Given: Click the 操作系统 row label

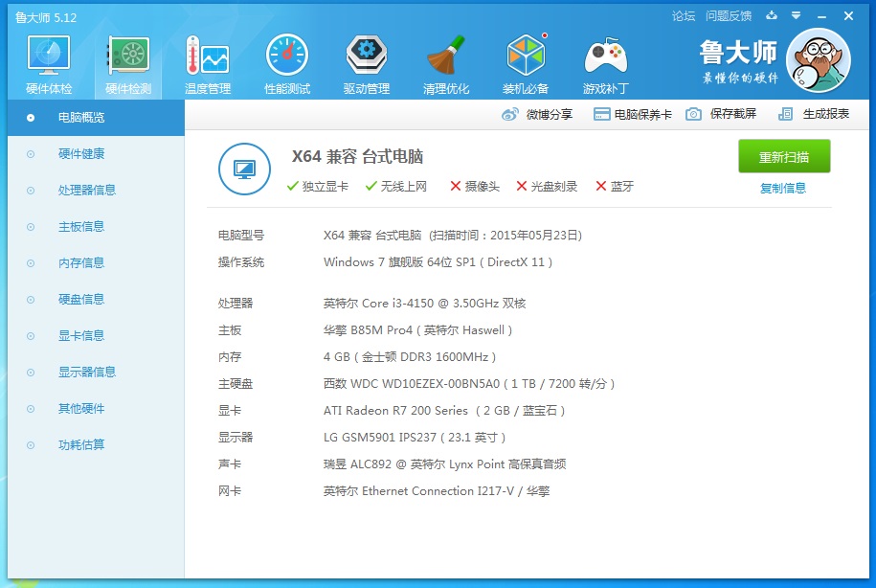Looking at the screenshot, I should (241, 262).
